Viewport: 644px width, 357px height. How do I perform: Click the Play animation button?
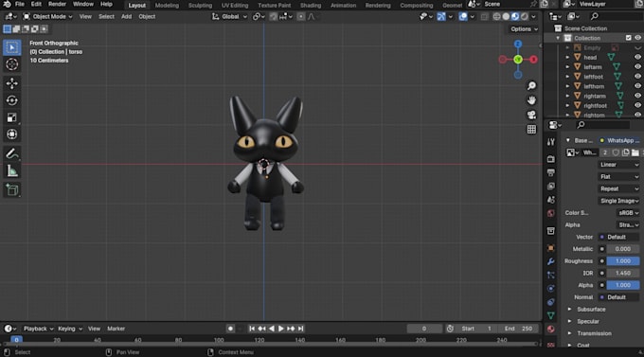coord(281,329)
